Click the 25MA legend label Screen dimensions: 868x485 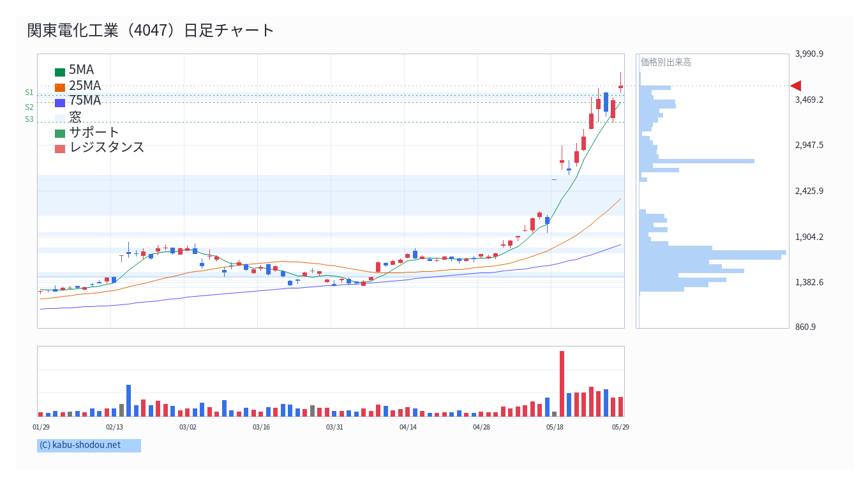coord(85,86)
